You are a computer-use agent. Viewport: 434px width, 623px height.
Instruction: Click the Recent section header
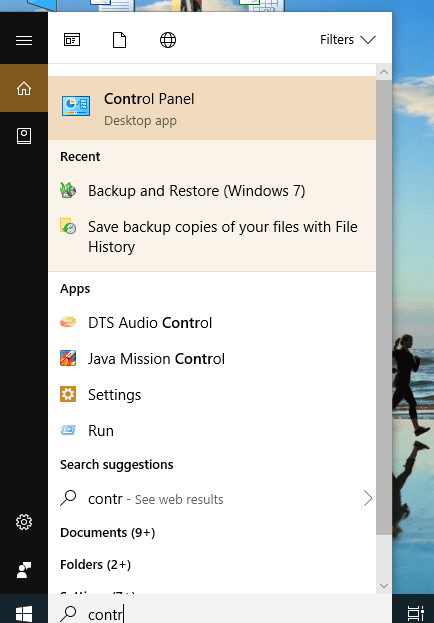tap(80, 157)
